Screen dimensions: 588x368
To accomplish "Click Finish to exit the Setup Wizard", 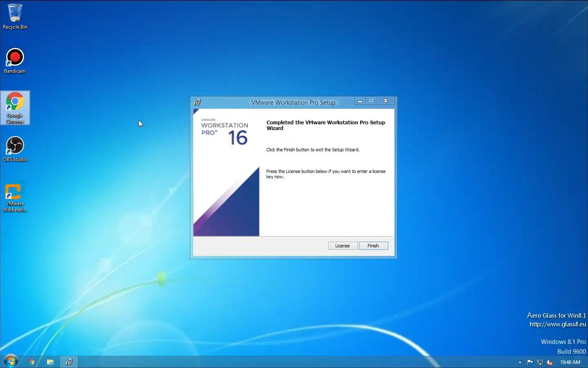I will point(373,246).
